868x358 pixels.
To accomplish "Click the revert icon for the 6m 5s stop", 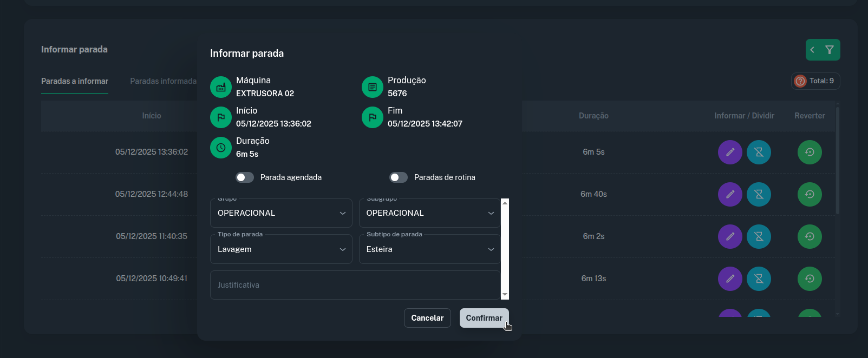I will point(810,152).
